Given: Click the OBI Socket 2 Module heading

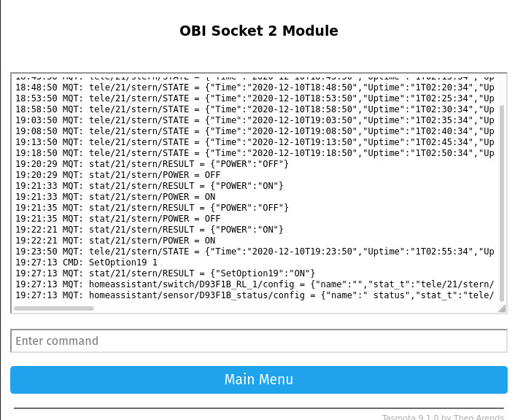Looking at the screenshot, I should 258,31.
